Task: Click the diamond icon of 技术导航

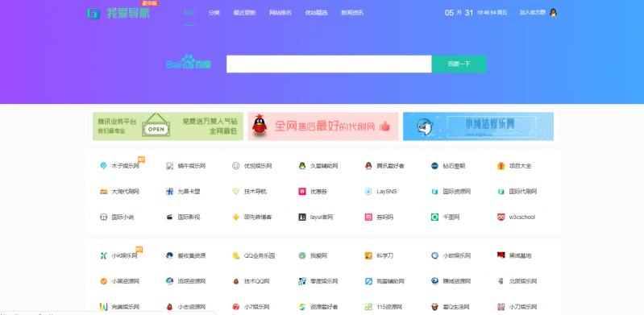Action: pos(235,192)
